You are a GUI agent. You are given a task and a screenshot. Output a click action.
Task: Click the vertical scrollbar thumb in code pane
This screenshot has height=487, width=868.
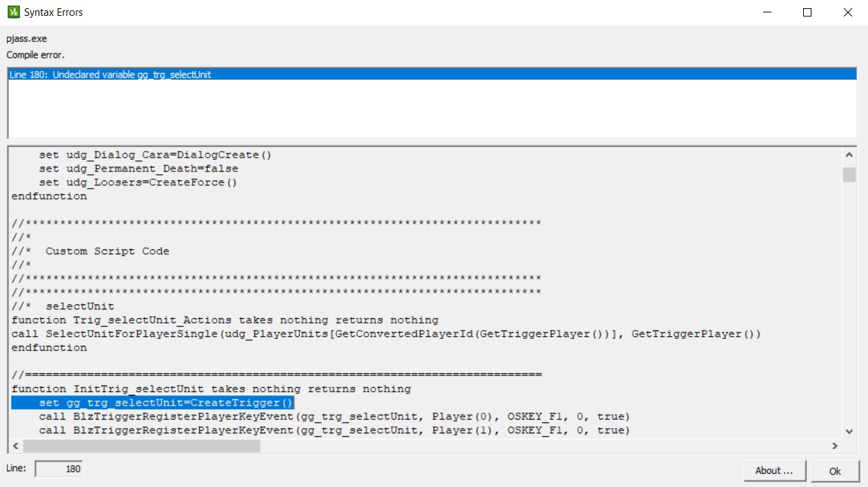pos(849,174)
